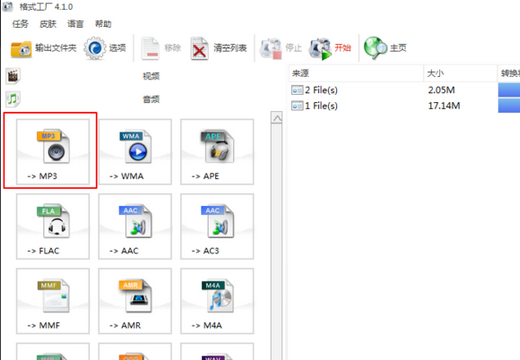The image size is (520, 360).
Task: Select the -> MMF conversion icon
Action: [x=53, y=301]
